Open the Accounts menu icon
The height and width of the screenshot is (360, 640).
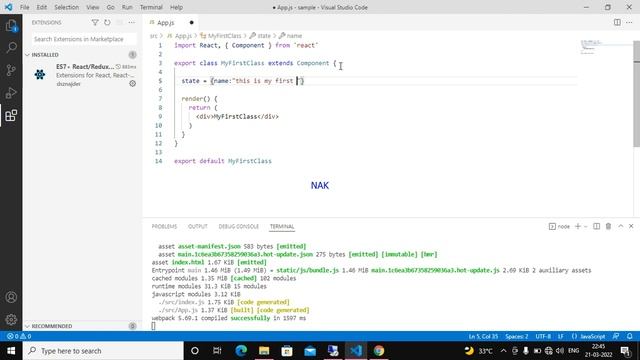click(11, 297)
